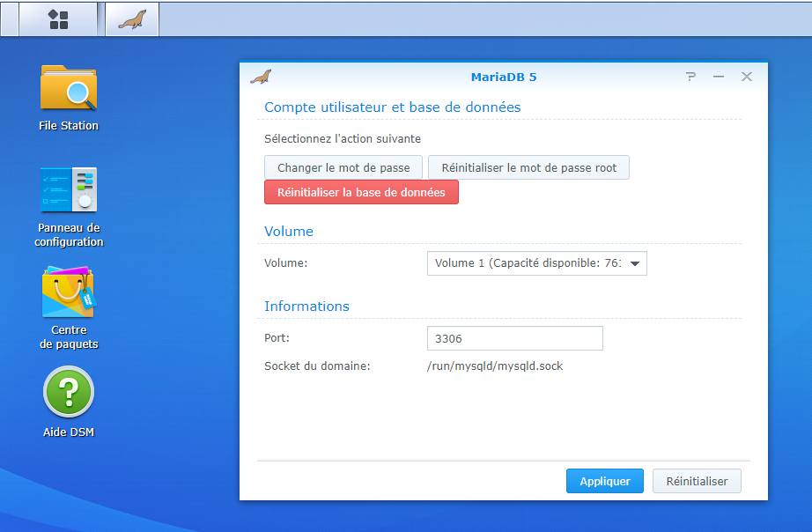Screen dimensions: 812x532
Task: Expand the Volume dropdown arrow
Action: pos(635,263)
